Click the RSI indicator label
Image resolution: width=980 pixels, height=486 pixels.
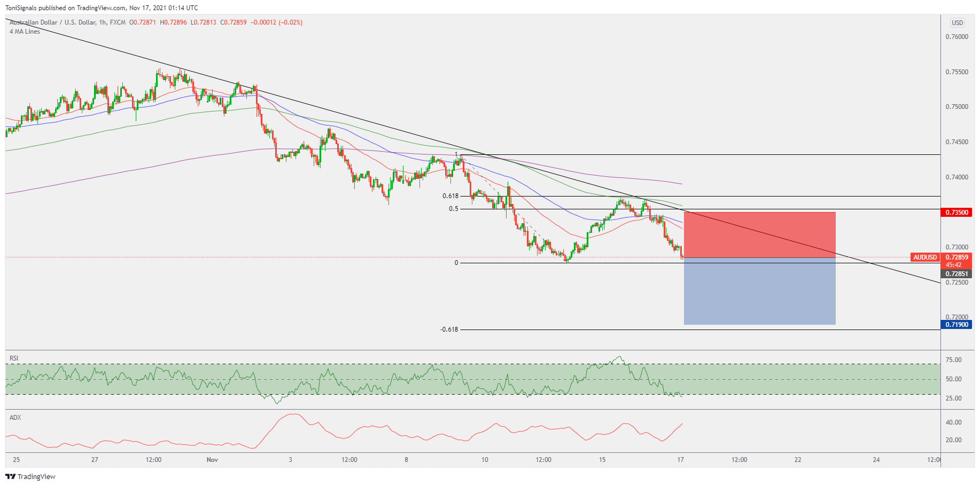click(14, 358)
